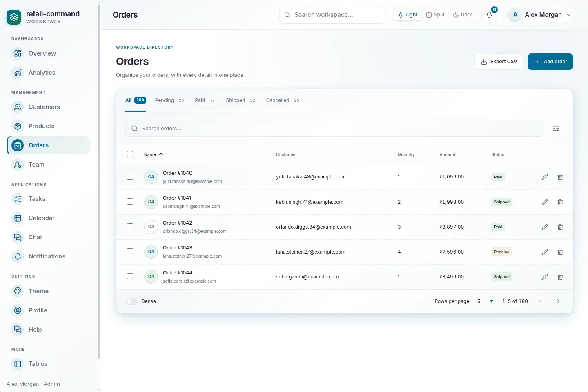Edit Order #1041 with pencil icon
Viewport: 588px width, 392px height.
(545, 202)
